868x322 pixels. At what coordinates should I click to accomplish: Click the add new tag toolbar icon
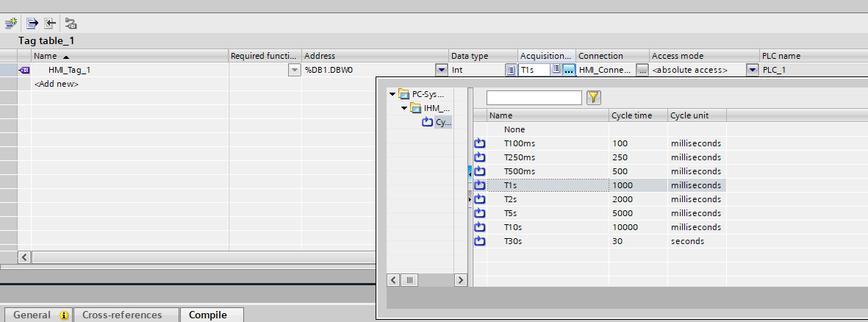(x=10, y=23)
